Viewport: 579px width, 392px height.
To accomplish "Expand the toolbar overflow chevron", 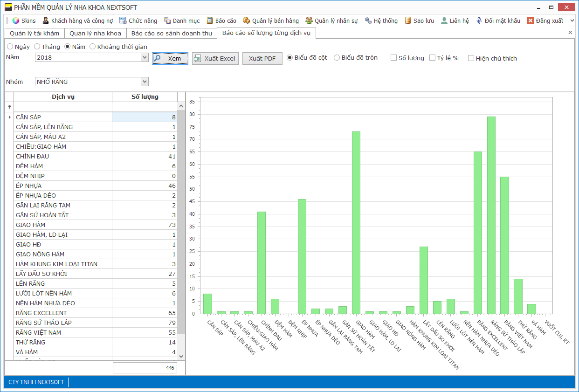I will [x=572, y=21].
